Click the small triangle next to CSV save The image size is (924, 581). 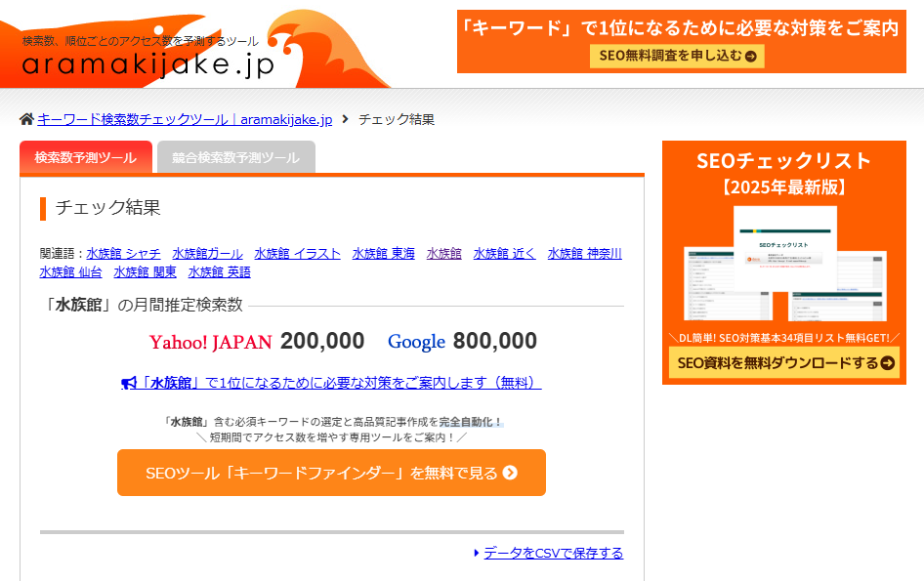[x=477, y=553]
